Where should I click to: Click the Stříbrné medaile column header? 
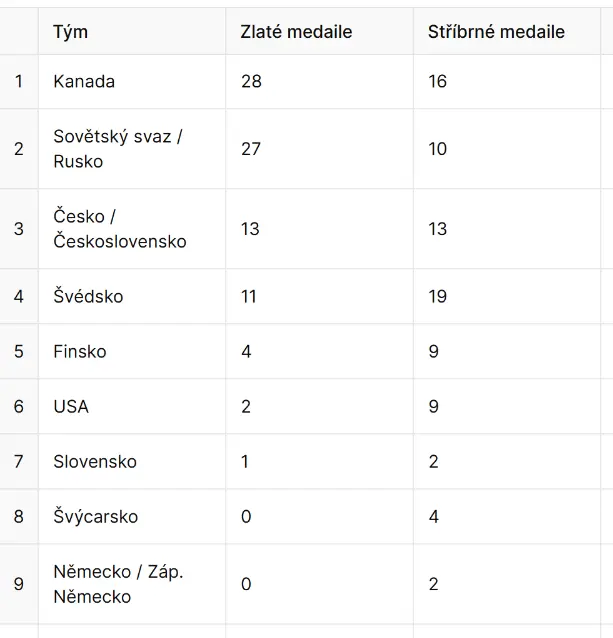coord(507,31)
